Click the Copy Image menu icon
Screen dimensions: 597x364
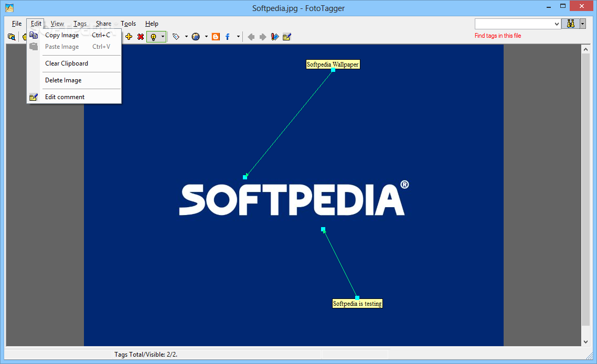coord(34,35)
